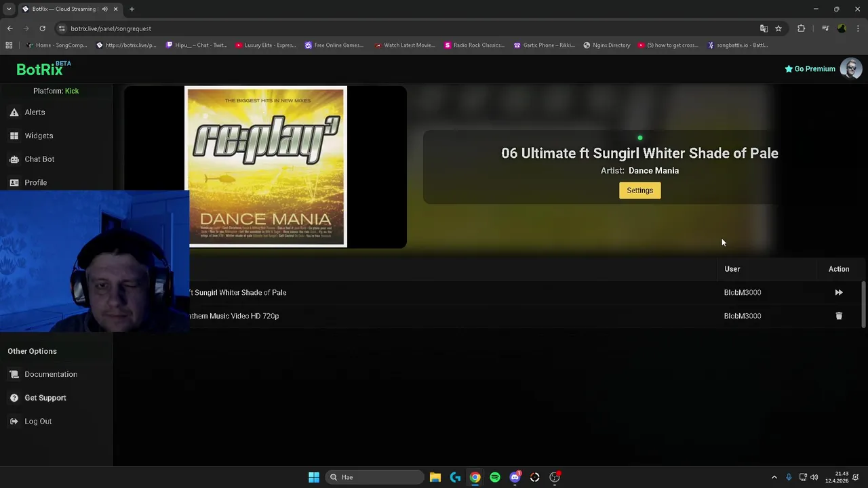Click the artist name Dance Mania
This screenshot has height=488, width=868.
point(654,171)
